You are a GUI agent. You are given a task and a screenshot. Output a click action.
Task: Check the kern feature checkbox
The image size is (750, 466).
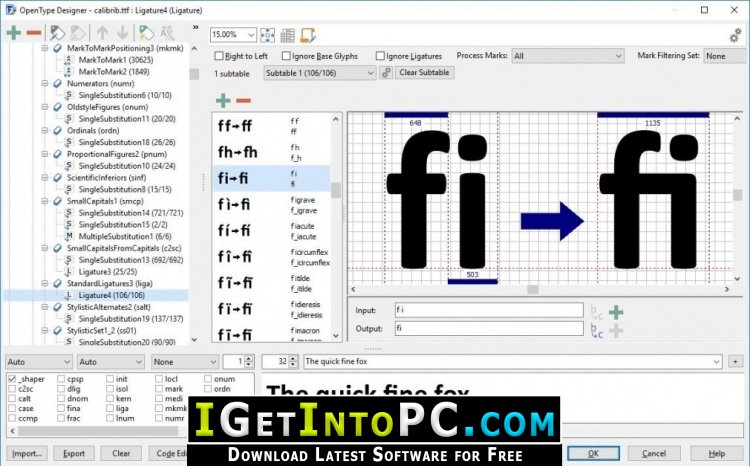coord(110,399)
